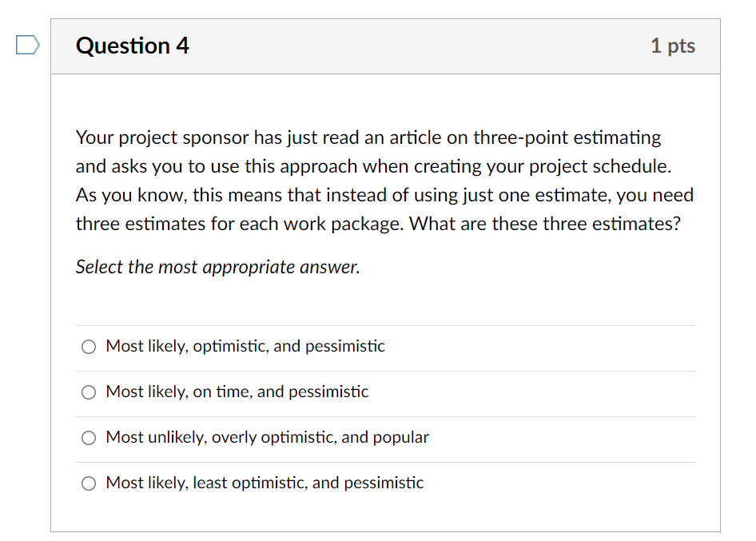Screen dimensions: 756x541
Task: Flag Question 4 for review
Action: tap(26, 46)
